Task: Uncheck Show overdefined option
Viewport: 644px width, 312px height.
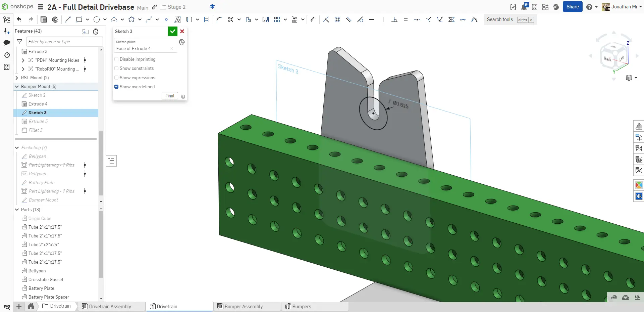Action: [x=116, y=87]
